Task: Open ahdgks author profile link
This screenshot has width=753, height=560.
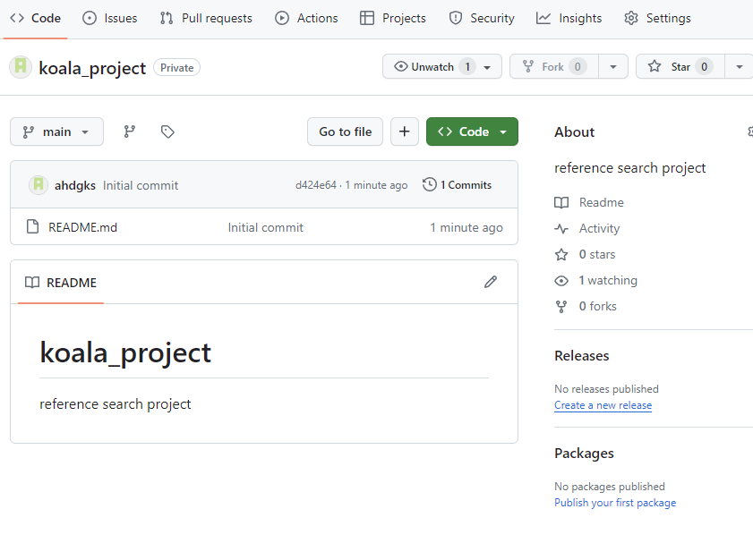Action: tap(75, 185)
